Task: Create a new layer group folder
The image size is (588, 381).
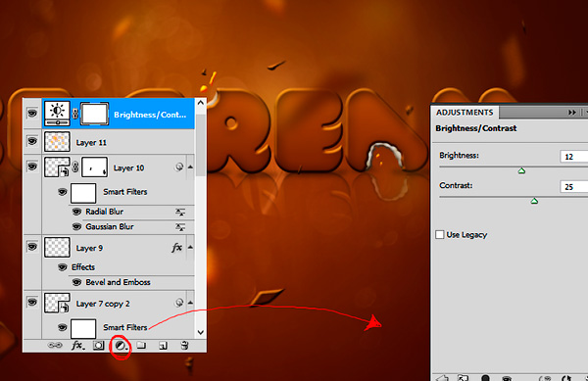Action: pyautogui.click(x=141, y=345)
